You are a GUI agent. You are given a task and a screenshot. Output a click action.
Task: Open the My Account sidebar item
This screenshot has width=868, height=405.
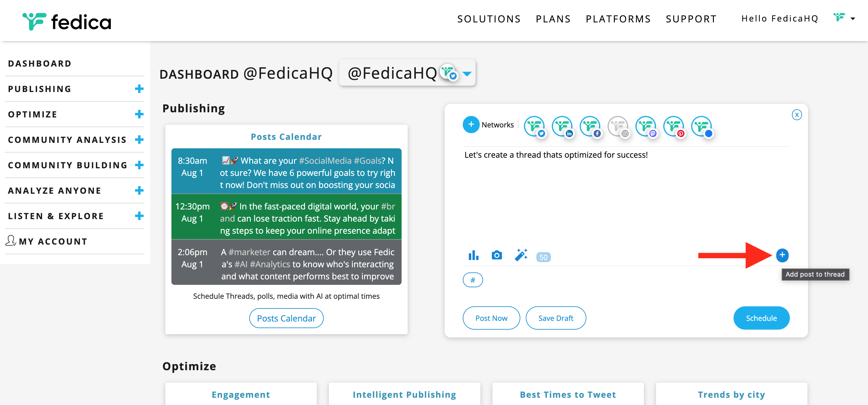[x=53, y=241]
